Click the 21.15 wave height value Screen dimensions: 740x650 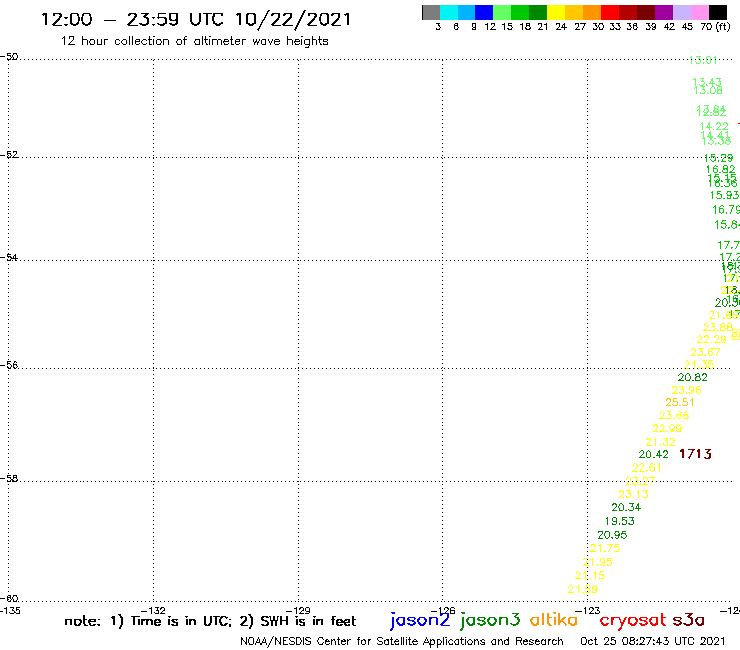pos(590,575)
